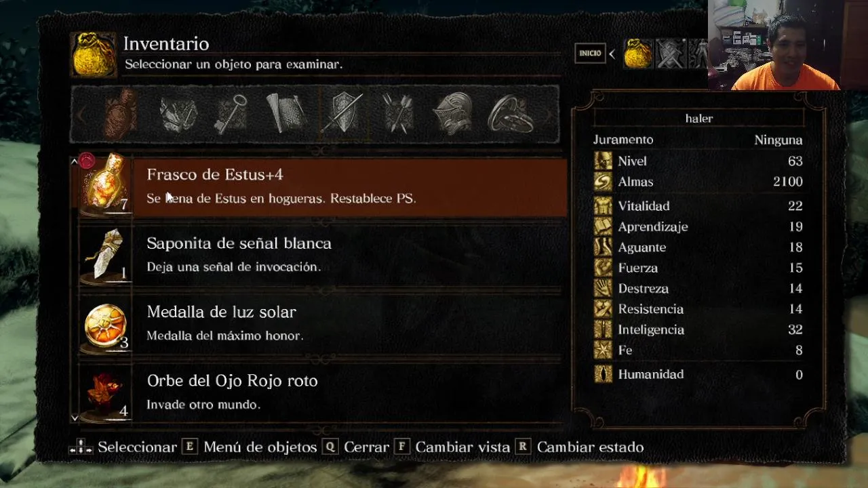Click Cambiar vista option
The width and height of the screenshot is (868, 488).
point(462,447)
